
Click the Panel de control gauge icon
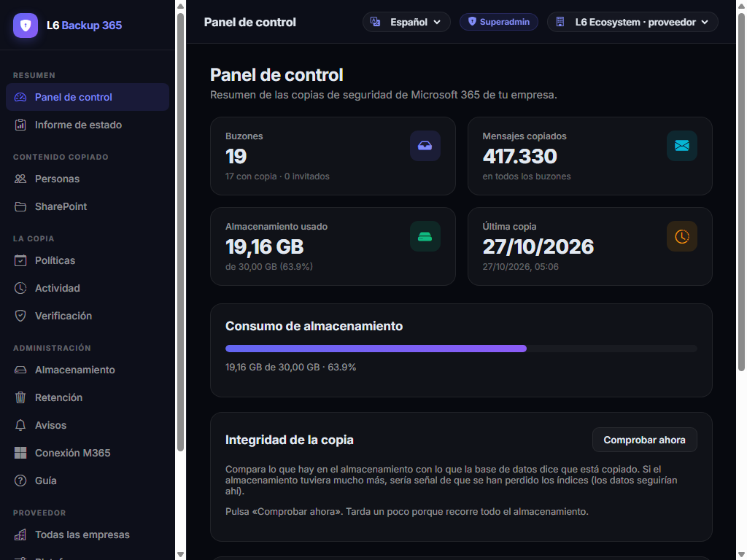pyautogui.click(x=20, y=97)
